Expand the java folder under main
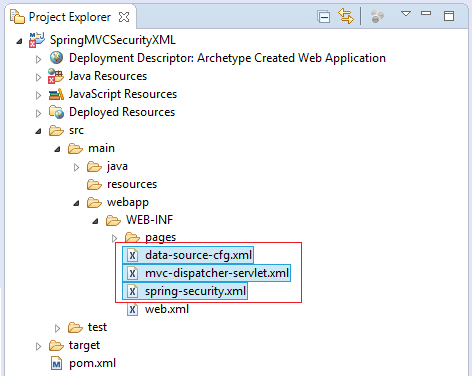 coord(76,167)
